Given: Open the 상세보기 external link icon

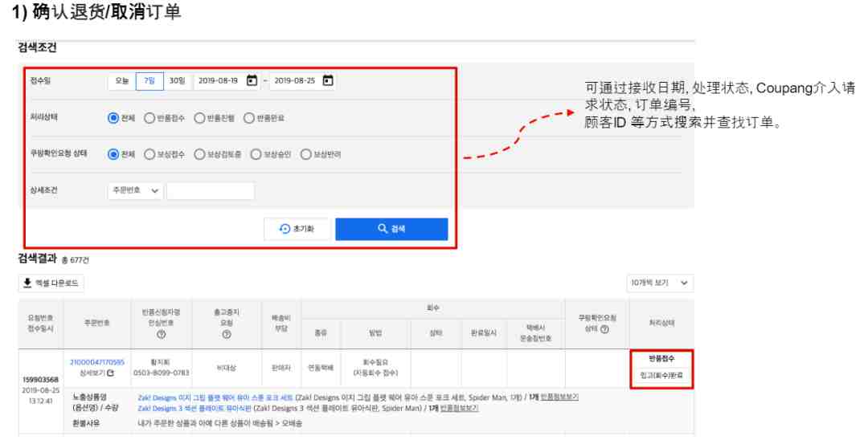Looking at the screenshot, I should 111,373.
